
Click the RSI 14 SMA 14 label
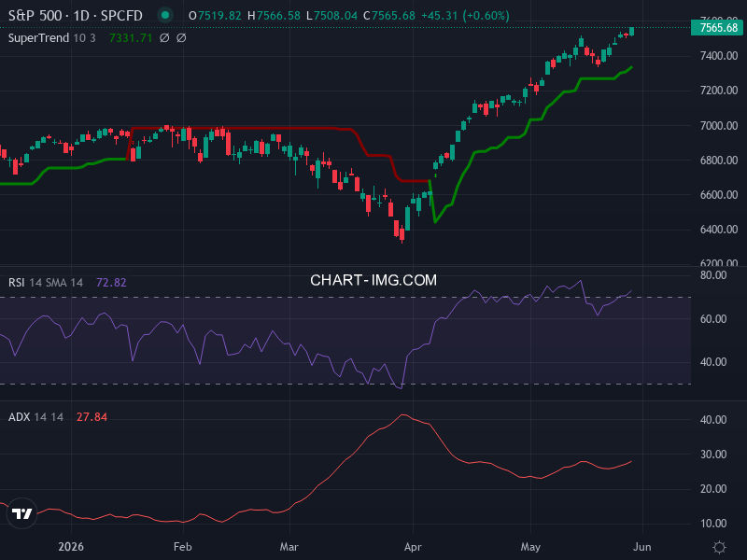coord(46,283)
